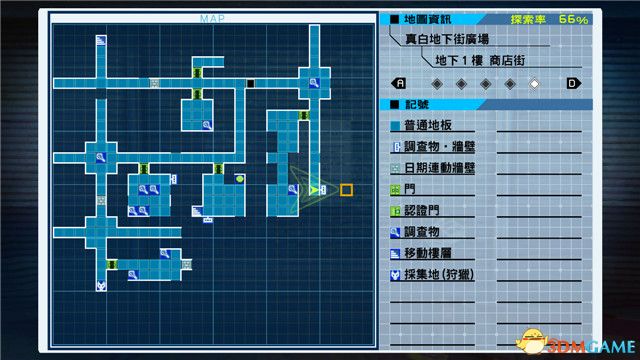The image size is (640, 360).
Task: Click the 地圖資訊 section header
Action: [427, 19]
